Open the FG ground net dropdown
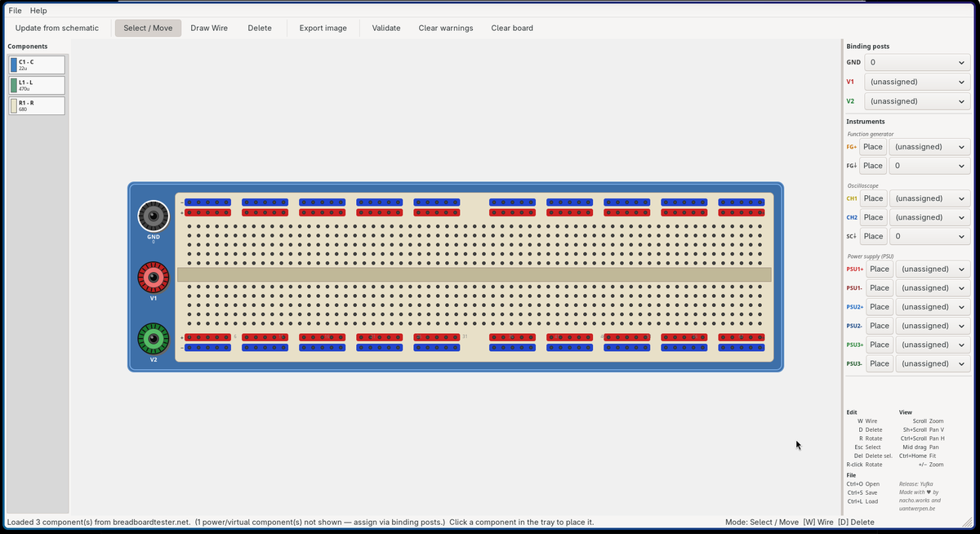This screenshot has height=534, width=980. (929, 166)
